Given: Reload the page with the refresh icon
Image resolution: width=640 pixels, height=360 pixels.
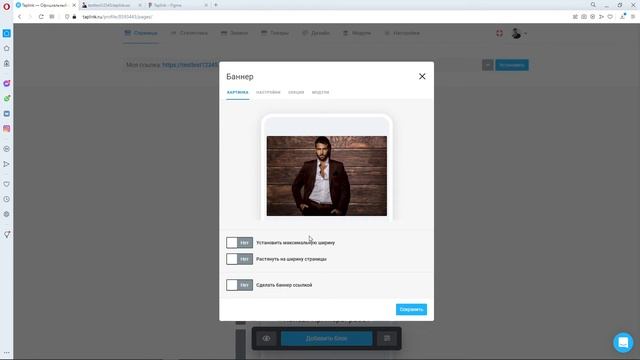Looking at the screenshot, I should coord(41,17).
